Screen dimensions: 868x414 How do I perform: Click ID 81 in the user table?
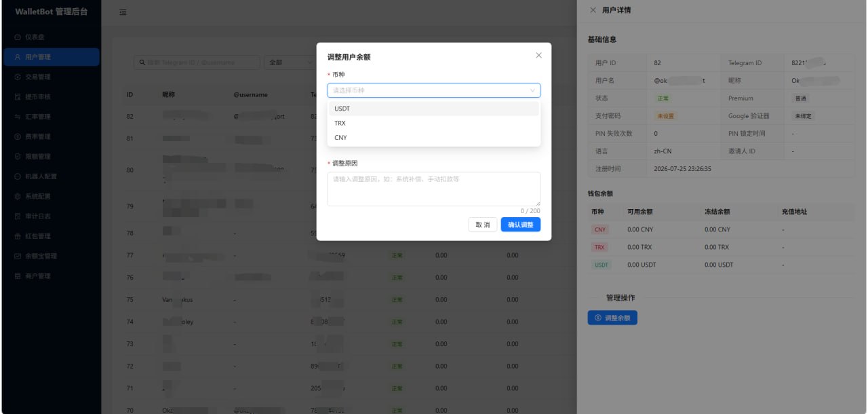(130, 138)
